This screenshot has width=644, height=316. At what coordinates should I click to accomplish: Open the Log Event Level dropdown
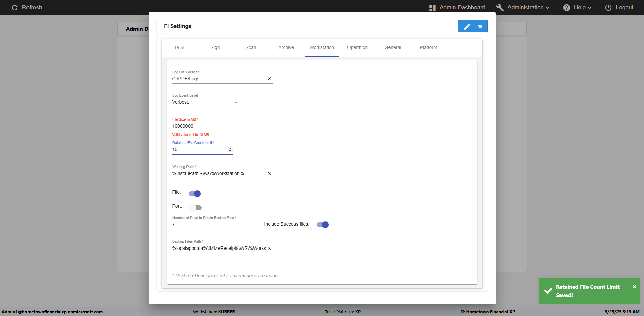click(x=205, y=102)
